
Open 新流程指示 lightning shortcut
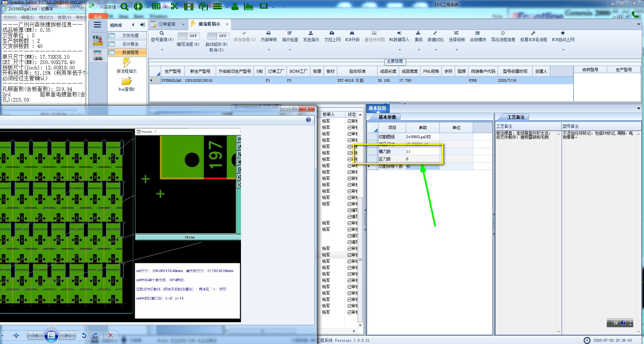tap(127, 66)
